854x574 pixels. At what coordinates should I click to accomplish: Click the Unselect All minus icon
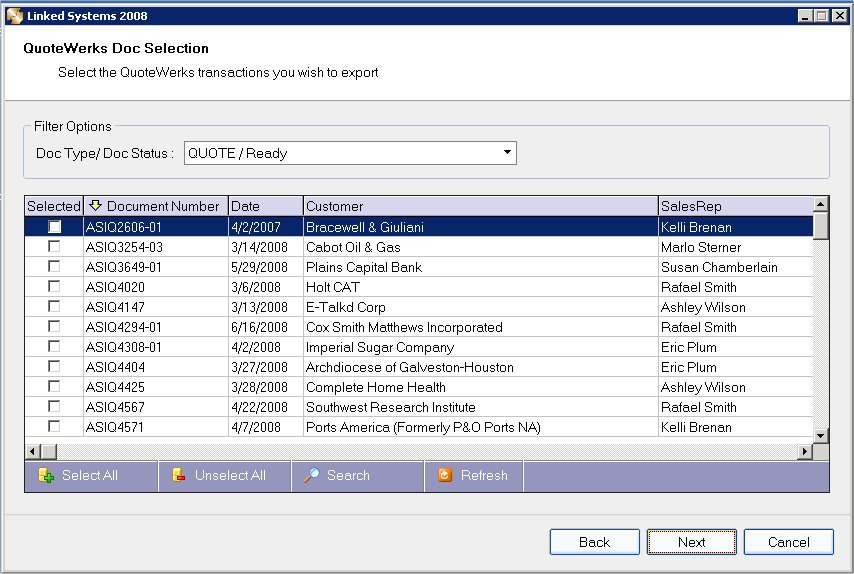[x=179, y=475]
